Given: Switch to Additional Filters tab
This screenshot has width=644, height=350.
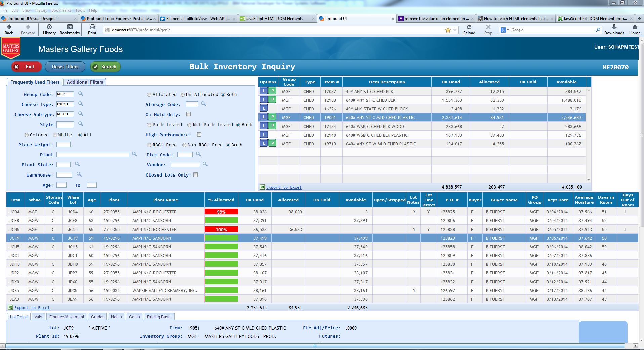Looking at the screenshot, I should (x=85, y=82).
